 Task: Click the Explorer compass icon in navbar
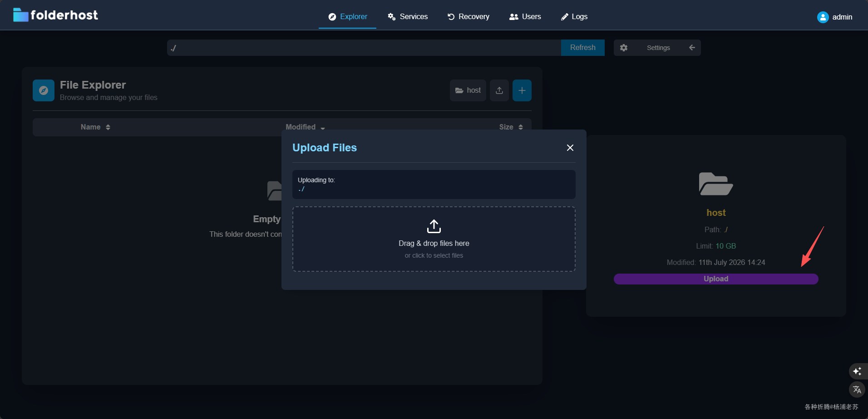pyautogui.click(x=332, y=17)
